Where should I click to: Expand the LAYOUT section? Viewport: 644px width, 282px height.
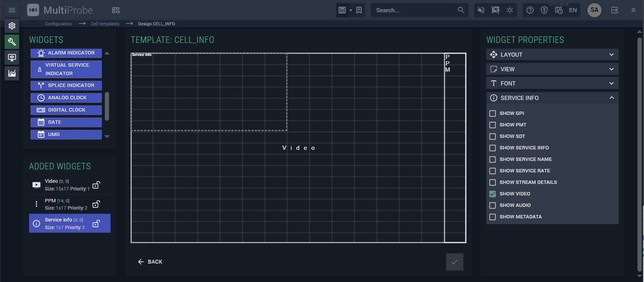[552, 55]
